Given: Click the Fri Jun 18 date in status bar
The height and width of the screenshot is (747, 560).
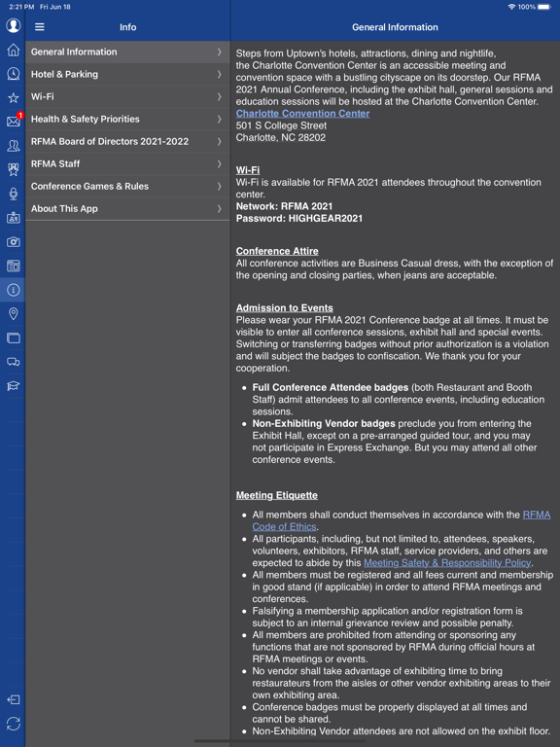Looking at the screenshot, I should [55, 7].
